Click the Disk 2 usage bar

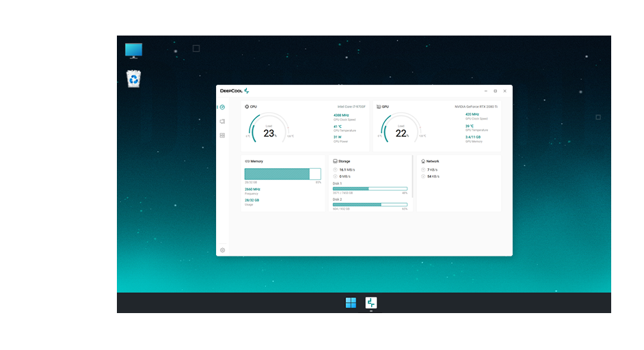(370, 204)
